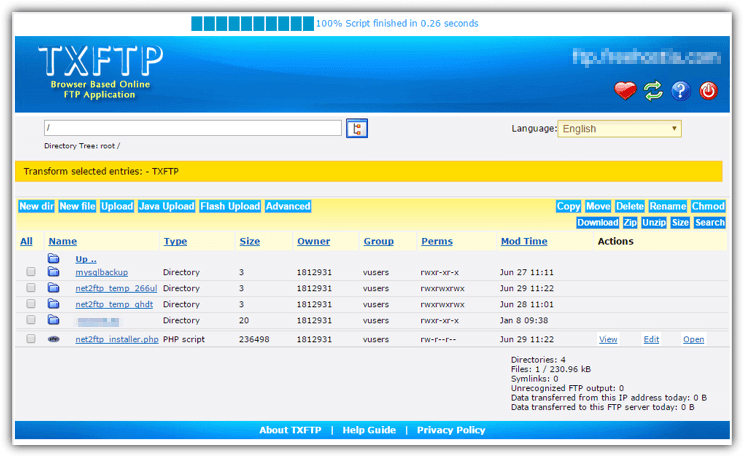Click the green refresh arrows icon
This screenshot has width=744, height=456.
653,90
